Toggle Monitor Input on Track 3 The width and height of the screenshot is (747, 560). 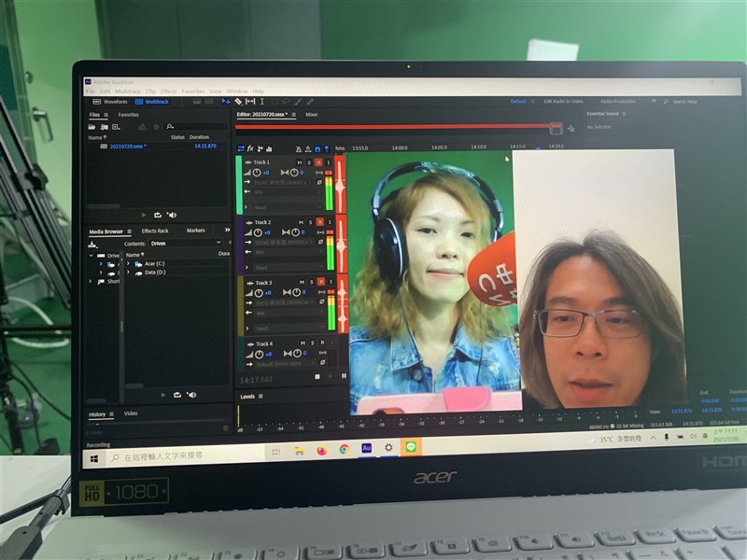point(331,282)
